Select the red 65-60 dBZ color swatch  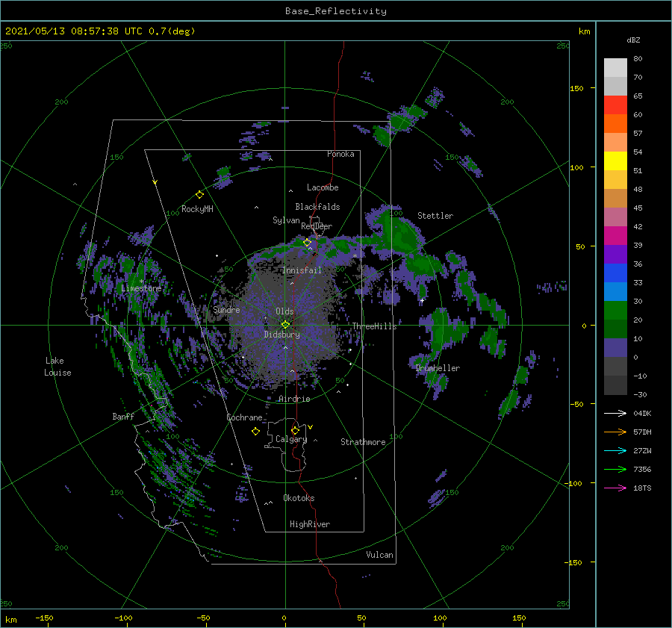(615, 105)
